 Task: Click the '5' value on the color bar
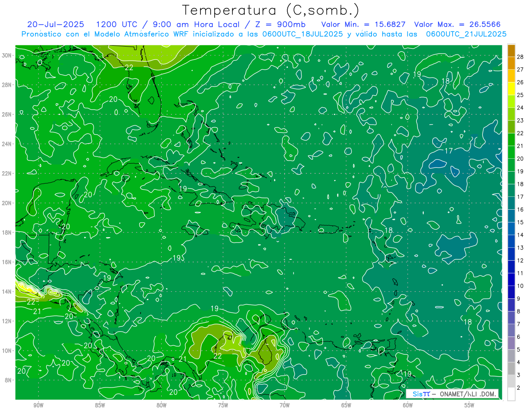tap(519, 349)
